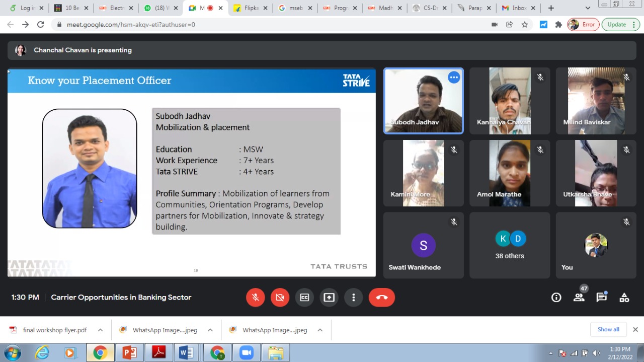Image resolution: width=644 pixels, height=362 pixels.
Task: Reload the Google Meet page
Action: point(41,25)
